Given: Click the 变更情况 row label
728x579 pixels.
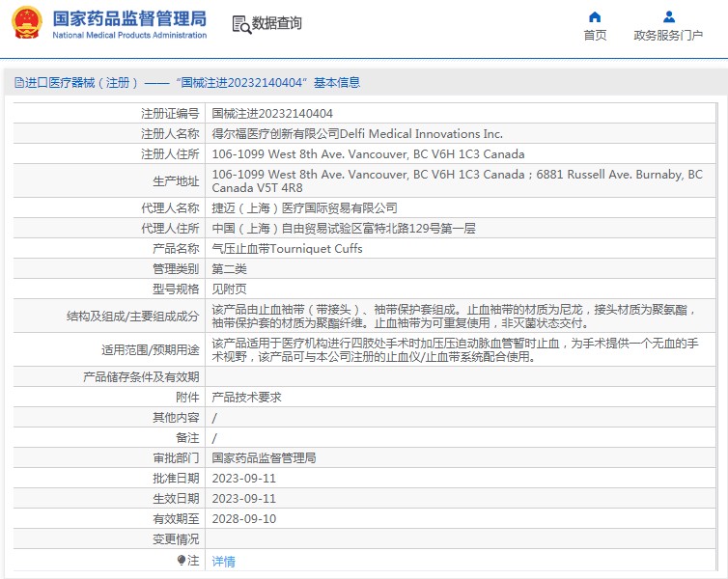Looking at the screenshot, I should [x=176, y=539].
